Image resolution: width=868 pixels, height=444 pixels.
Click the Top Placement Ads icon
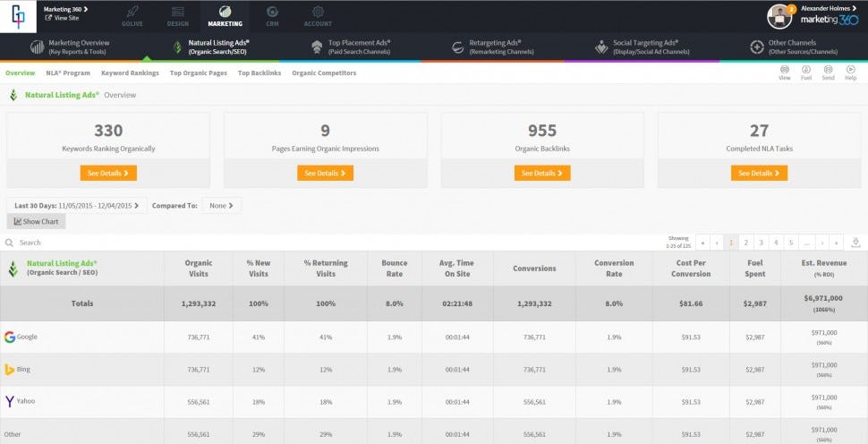click(317, 47)
